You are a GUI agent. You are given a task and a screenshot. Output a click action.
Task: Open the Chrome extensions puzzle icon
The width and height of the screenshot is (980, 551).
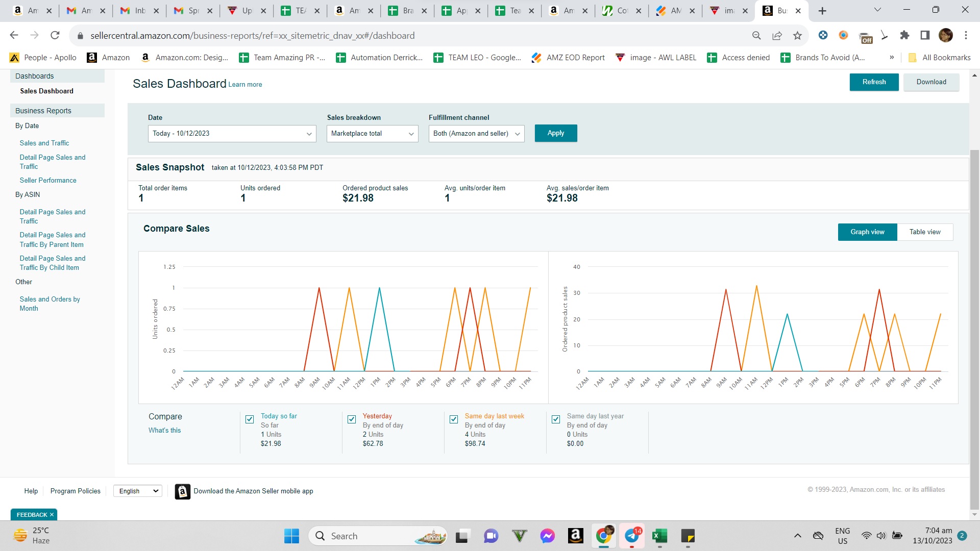[904, 35]
